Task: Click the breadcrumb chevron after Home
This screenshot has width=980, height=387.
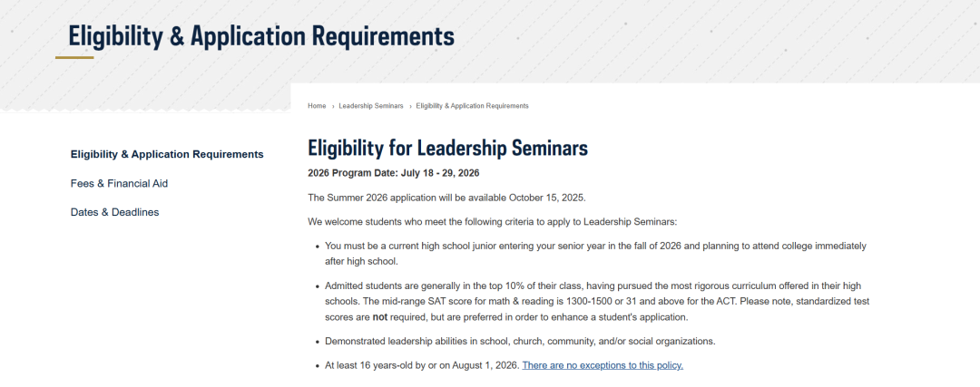Action: [333, 106]
